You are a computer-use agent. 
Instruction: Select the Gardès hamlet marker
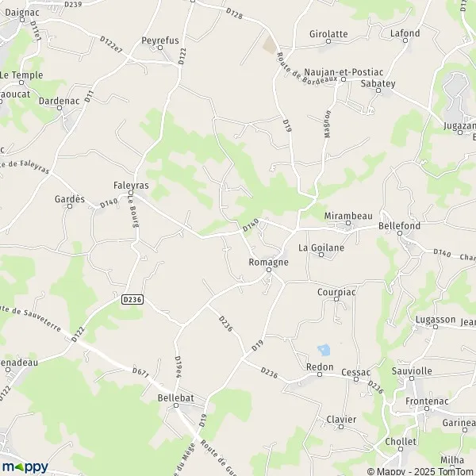[x=70, y=206]
